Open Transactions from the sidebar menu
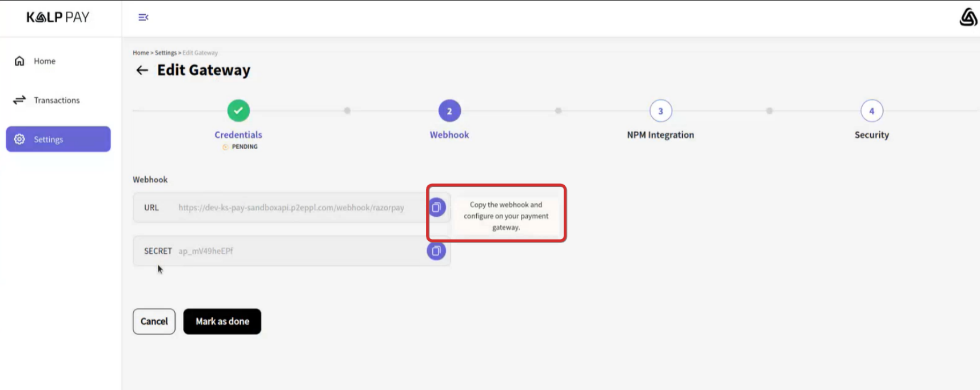Image resolution: width=980 pixels, height=390 pixels. [57, 100]
